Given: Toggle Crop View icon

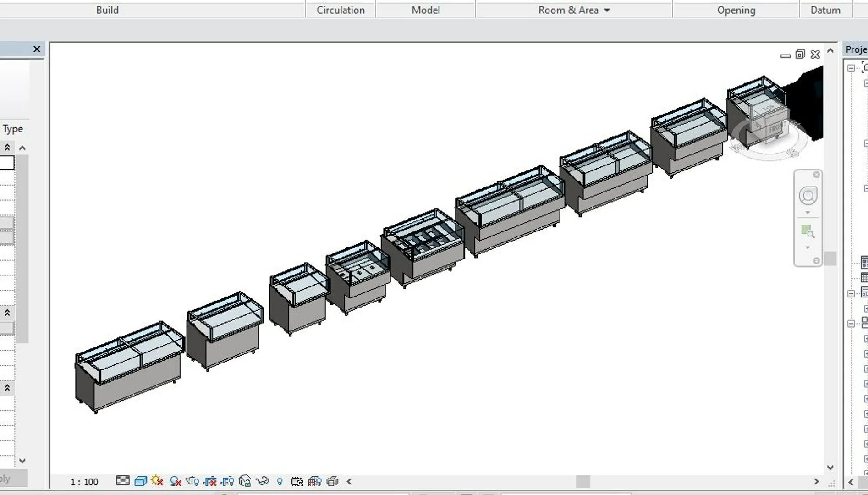Looking at the screenshot, I should coord(210,481).
